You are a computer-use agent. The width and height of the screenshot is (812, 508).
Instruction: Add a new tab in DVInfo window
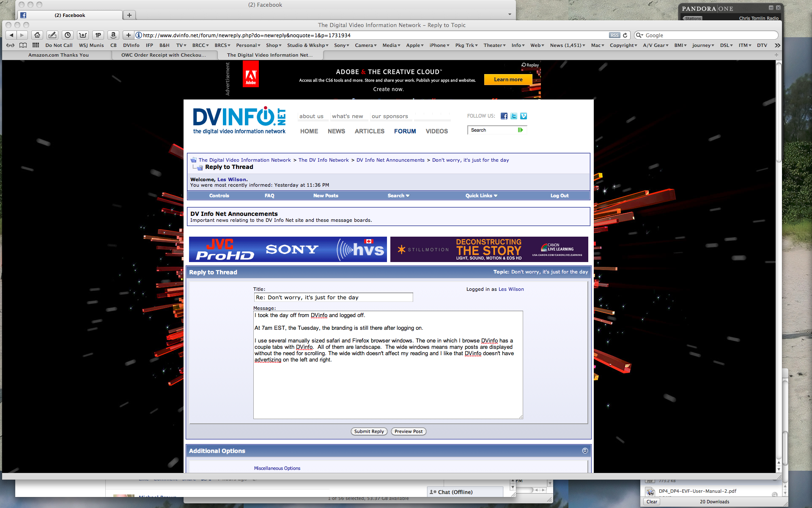(776, 55)
